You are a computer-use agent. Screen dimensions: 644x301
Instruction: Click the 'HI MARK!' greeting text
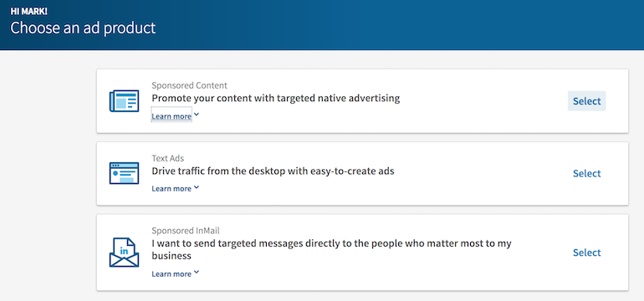click(28, 11)
